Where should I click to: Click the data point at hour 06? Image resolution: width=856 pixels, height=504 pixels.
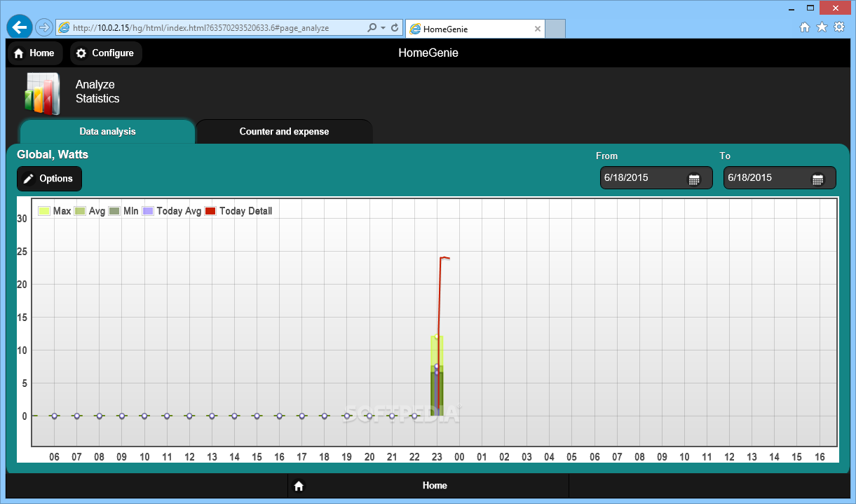[x=54, y=416]
